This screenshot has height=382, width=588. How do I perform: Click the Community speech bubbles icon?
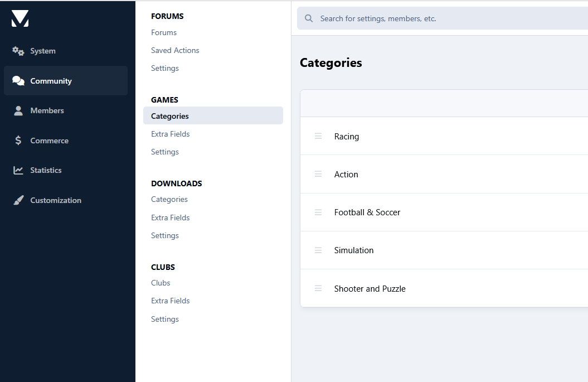[x=18, y=81]
